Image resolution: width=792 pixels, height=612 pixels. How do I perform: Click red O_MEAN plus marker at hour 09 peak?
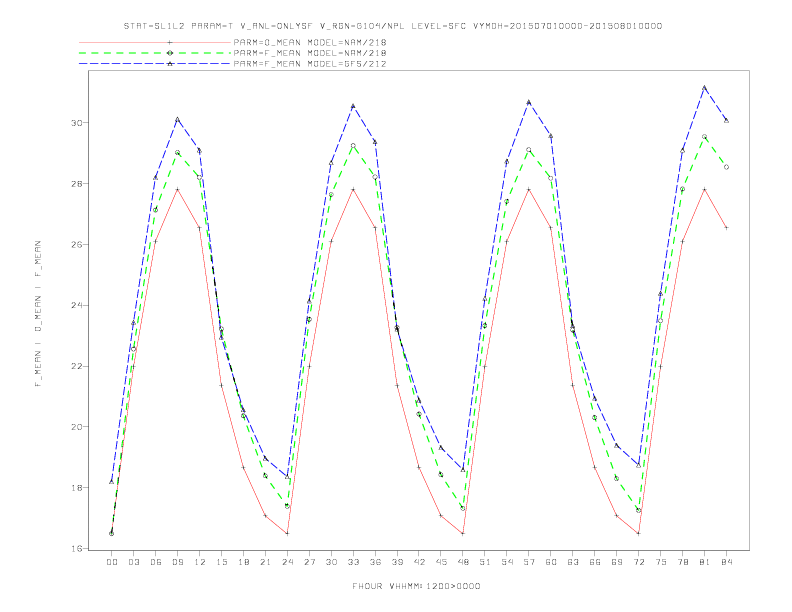tap(177, 189)
